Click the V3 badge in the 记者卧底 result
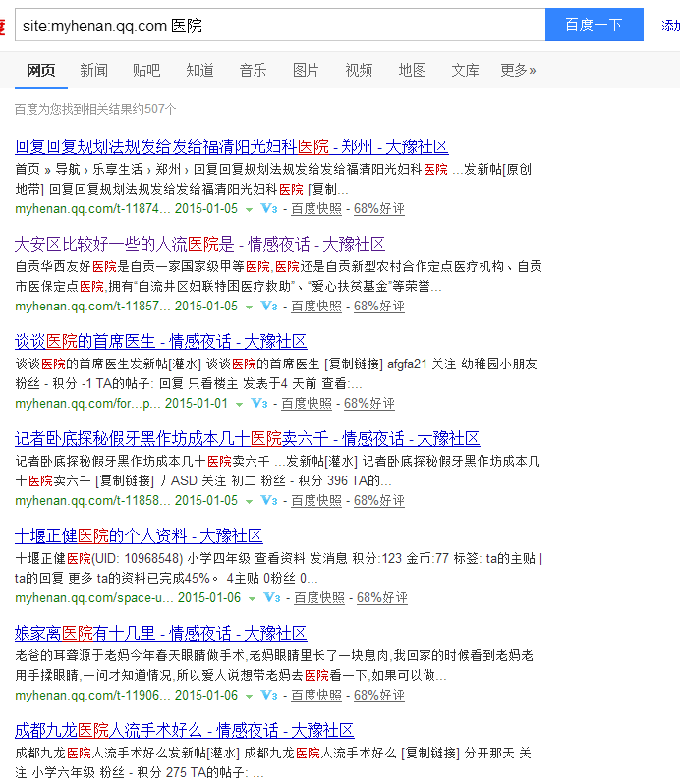The image size is (680, 784). pos(269,500)
